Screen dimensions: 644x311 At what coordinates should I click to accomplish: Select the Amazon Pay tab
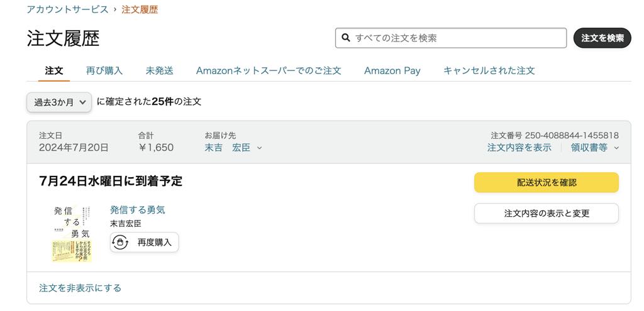point(392,70)
